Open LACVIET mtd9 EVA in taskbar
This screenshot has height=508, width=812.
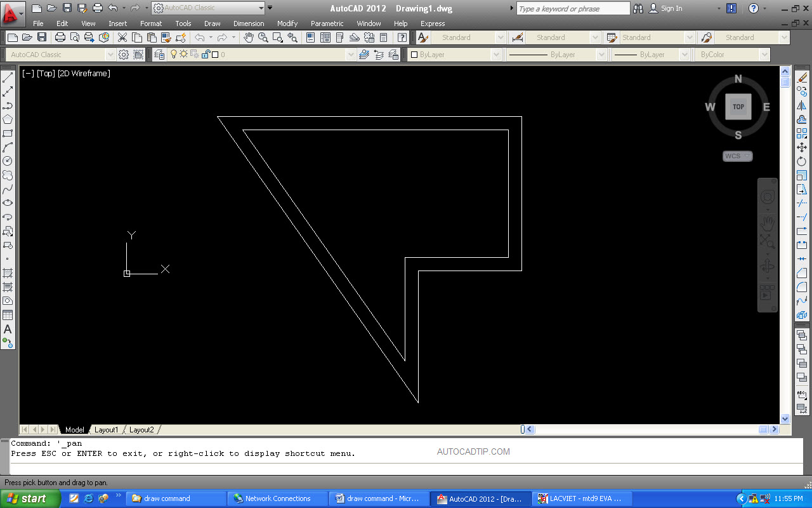point(582,498)
